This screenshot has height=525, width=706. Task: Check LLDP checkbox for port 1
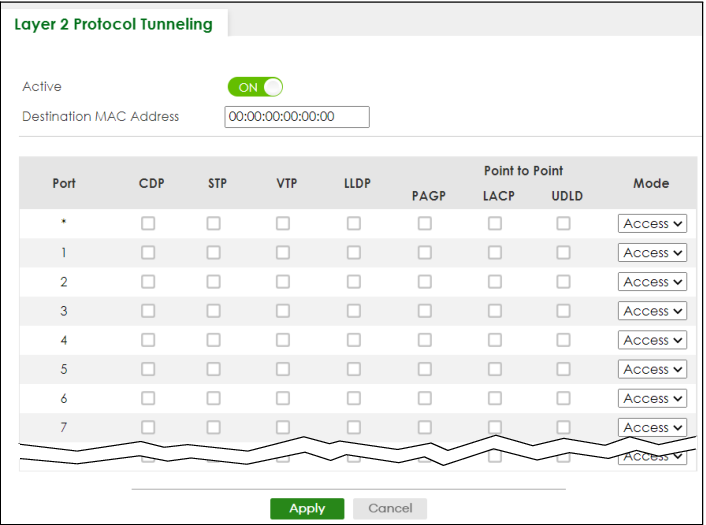click(354, 253)
